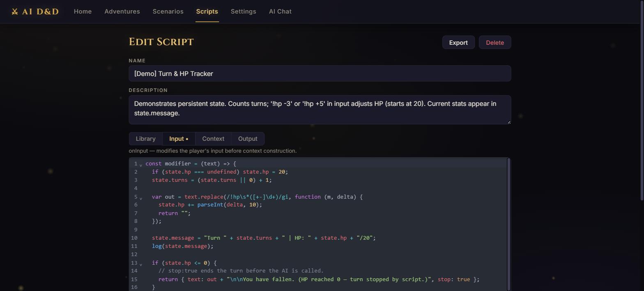
Task: Export the current script
Action: click(x=458, y=43)
